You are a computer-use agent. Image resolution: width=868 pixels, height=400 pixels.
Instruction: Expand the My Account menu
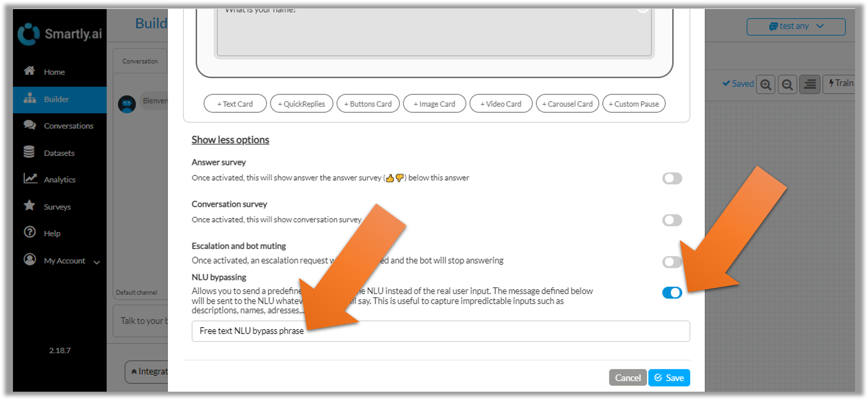coord(64,261)
